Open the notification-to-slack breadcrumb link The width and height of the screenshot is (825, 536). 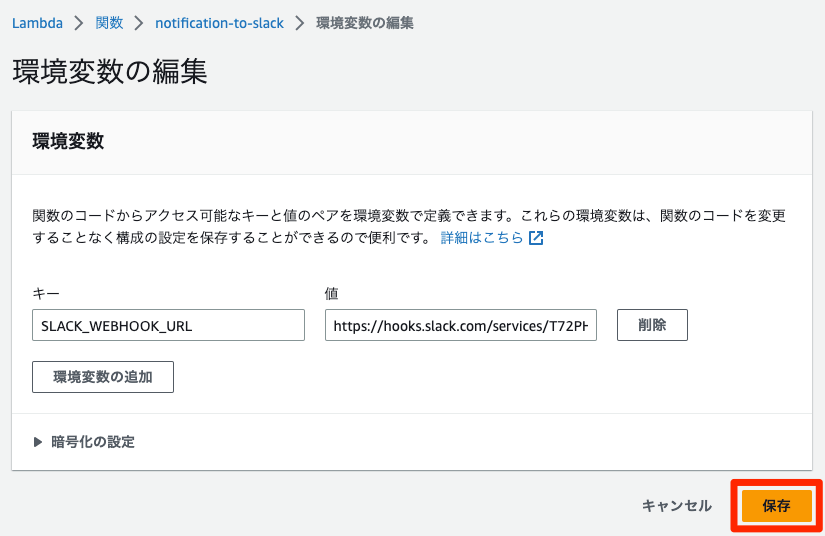[x=219, y=23]
